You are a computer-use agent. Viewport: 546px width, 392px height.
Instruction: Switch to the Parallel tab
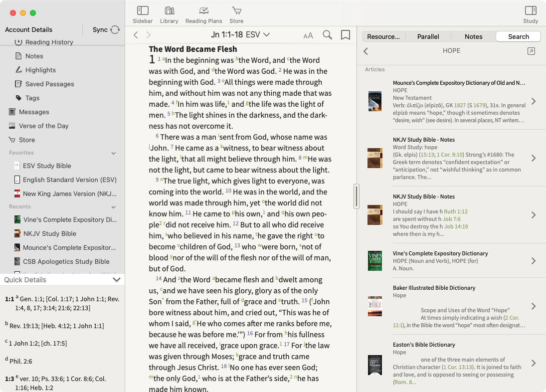click(428, 36)
